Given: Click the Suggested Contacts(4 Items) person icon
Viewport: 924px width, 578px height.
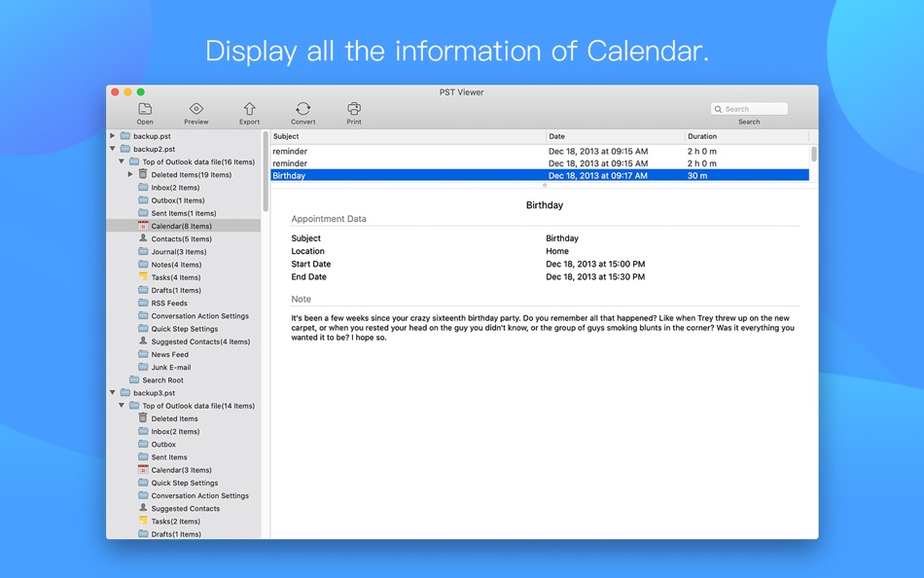Looking at the screenshot, I should [143, 341].
